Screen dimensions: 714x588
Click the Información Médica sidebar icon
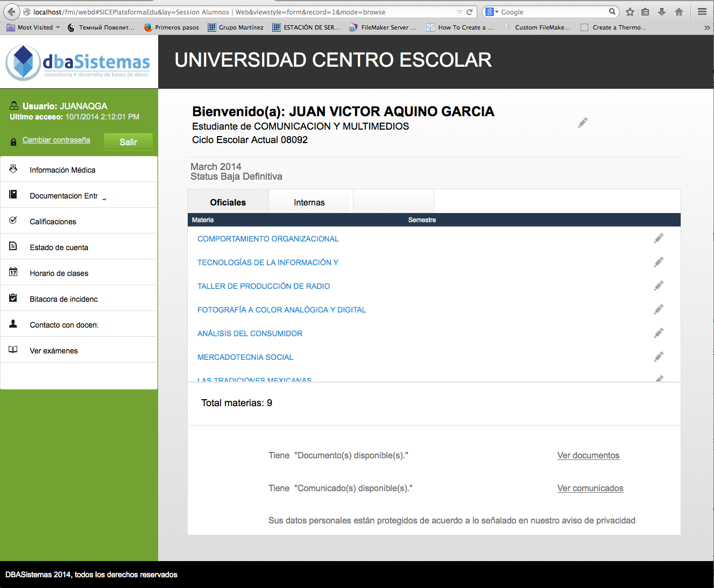click(x=13, y=169)
